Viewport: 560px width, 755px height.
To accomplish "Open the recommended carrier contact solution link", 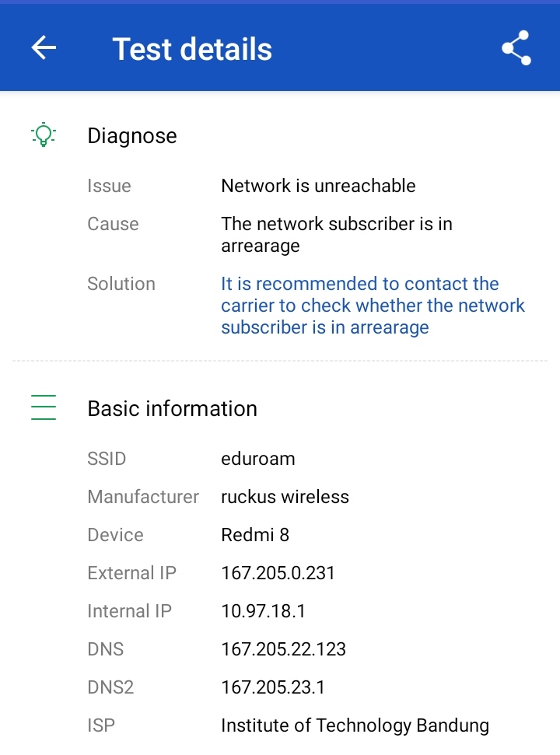I will pos(373,306).
